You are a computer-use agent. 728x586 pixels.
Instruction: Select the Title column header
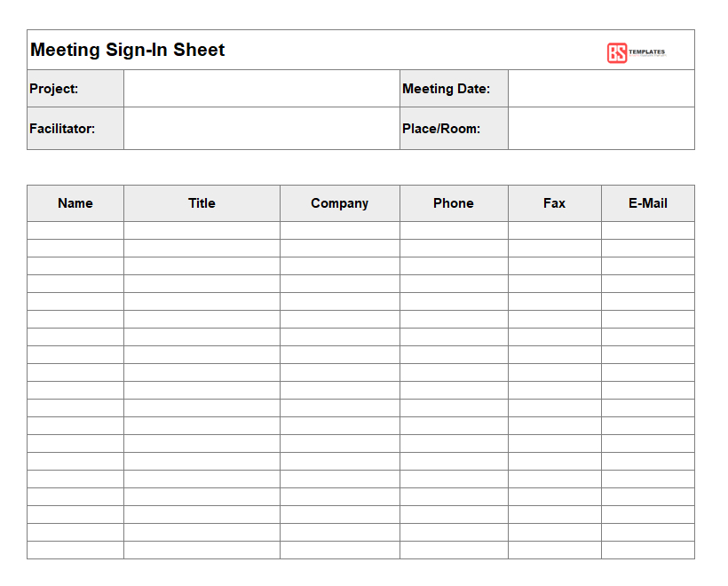tap(202, 203)
